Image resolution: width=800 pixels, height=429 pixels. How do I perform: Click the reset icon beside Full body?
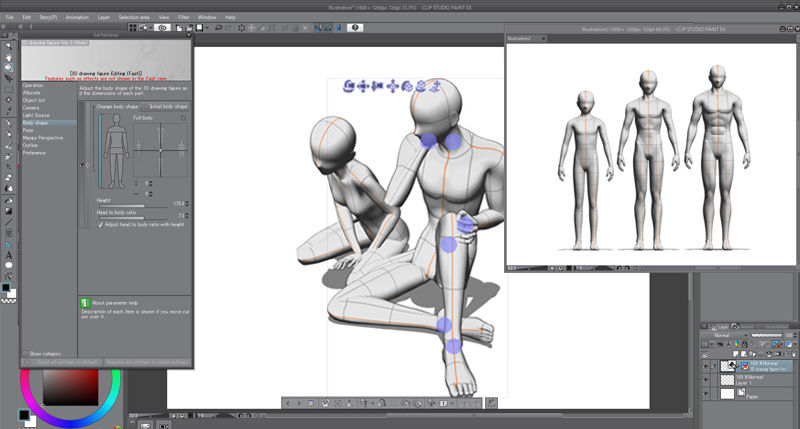(183, 118)
